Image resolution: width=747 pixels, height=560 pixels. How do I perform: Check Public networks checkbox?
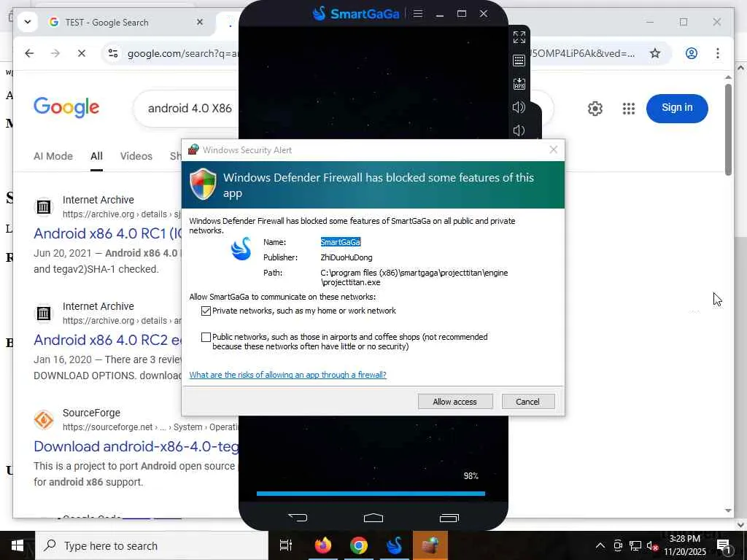(206, 337)
